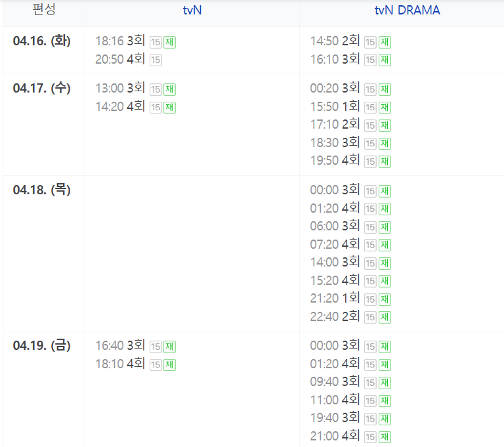Click tvN 14:20 4회 entry on 04.17

tap(120, 106)
